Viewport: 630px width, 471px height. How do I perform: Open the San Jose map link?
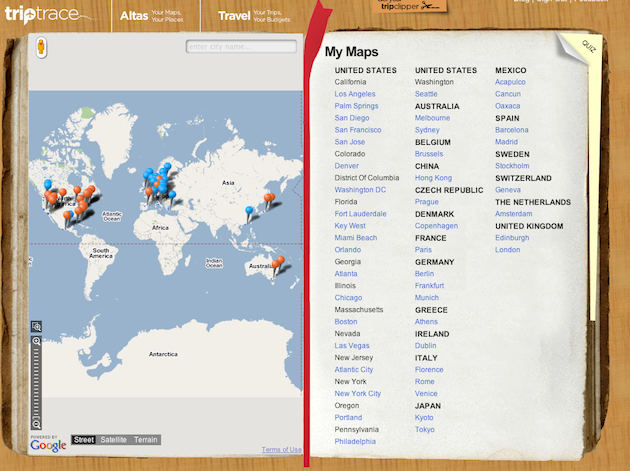[x=350, y=142]
